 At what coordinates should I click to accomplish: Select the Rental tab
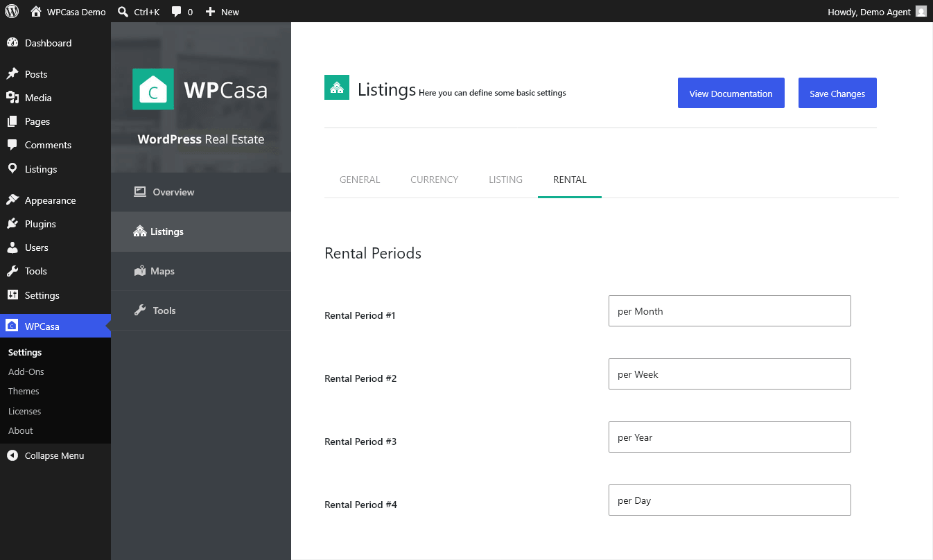[x=570, y=180]
